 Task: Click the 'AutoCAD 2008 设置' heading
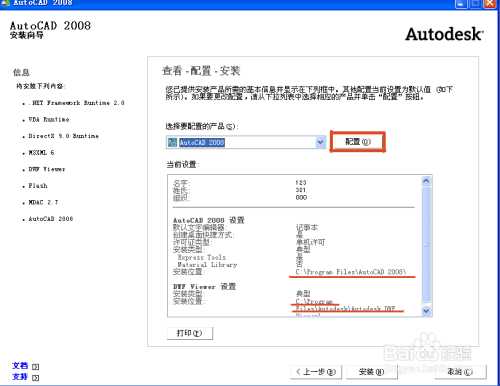coord(209,220)
